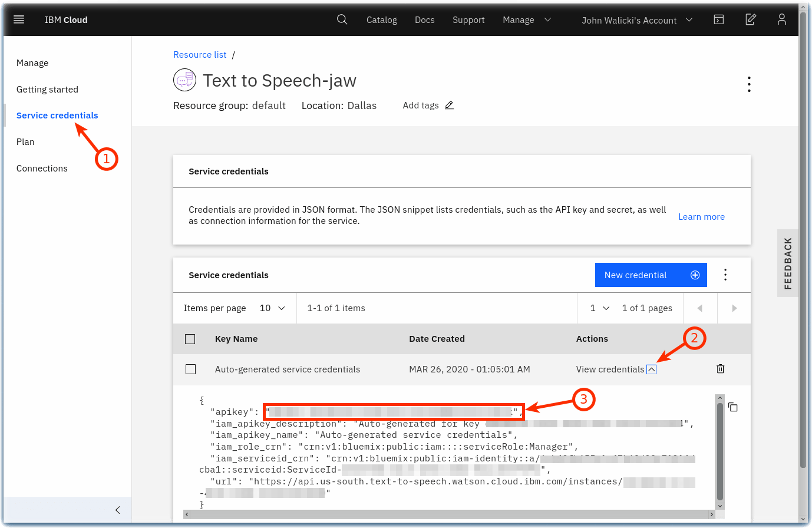Click scroll-up arrow of page scrollbar
Screen dimensions: 812x528
[803, 8]
